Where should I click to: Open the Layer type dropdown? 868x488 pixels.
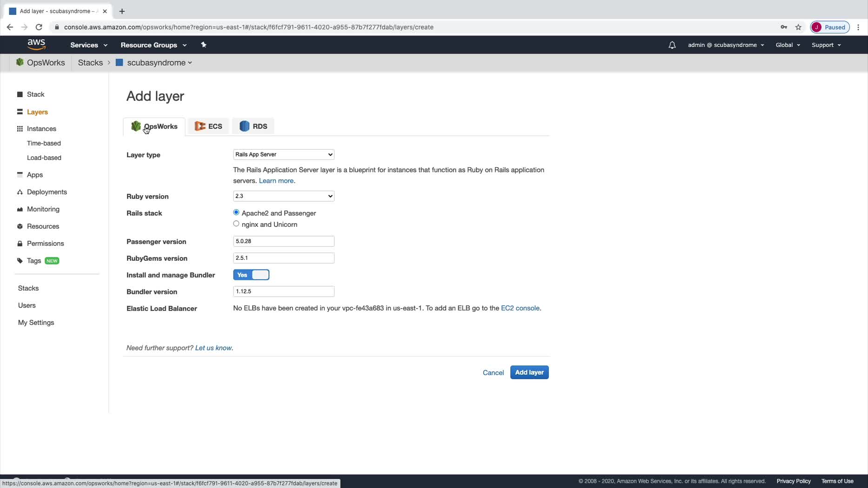click(x=284, y=154)
